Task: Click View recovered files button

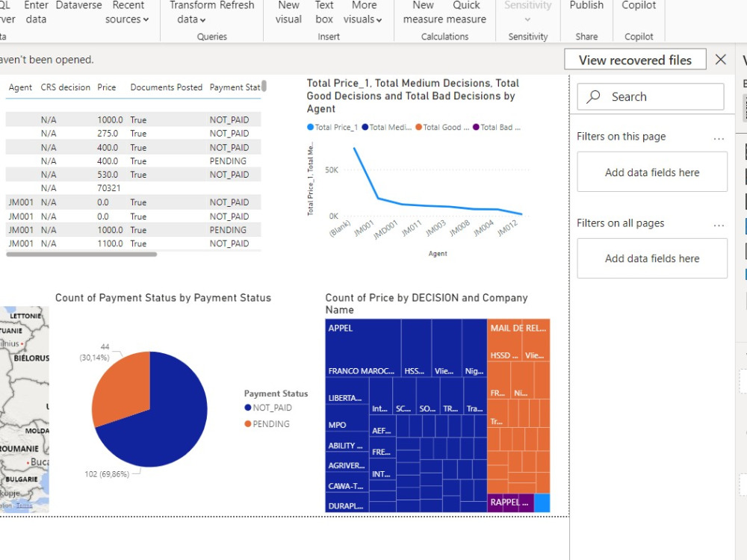Action: 635,60
